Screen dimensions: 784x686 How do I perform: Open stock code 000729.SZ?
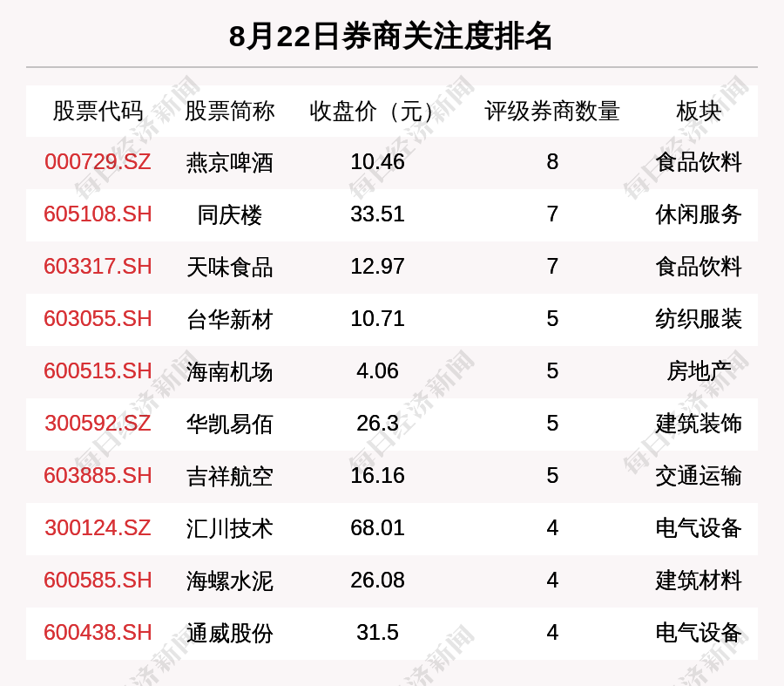click(98, 162)
